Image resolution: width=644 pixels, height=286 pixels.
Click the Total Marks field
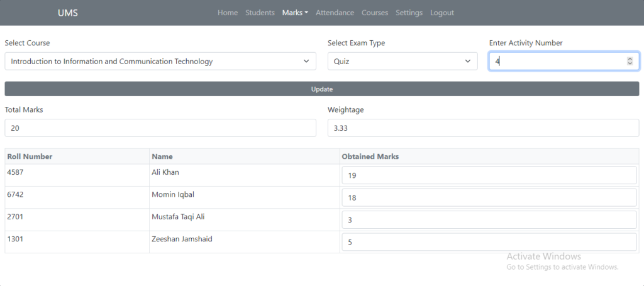pyautogui.click(x=160, y=128)
